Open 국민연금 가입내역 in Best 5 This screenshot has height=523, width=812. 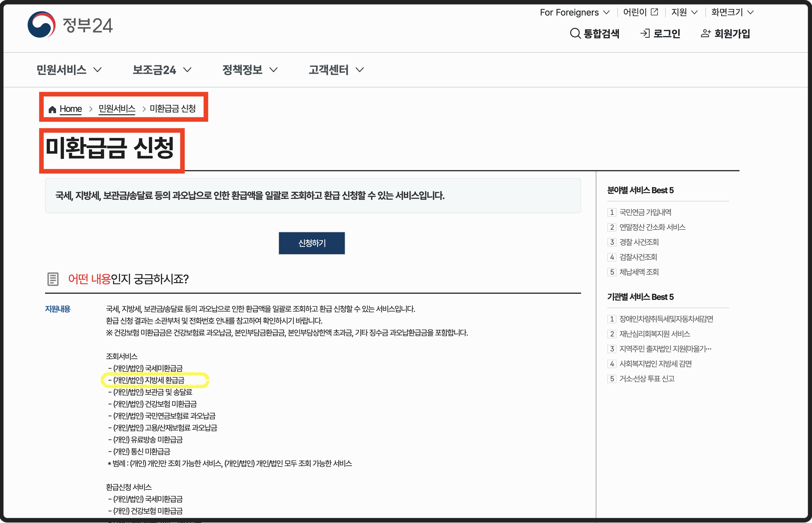(645, 212)
